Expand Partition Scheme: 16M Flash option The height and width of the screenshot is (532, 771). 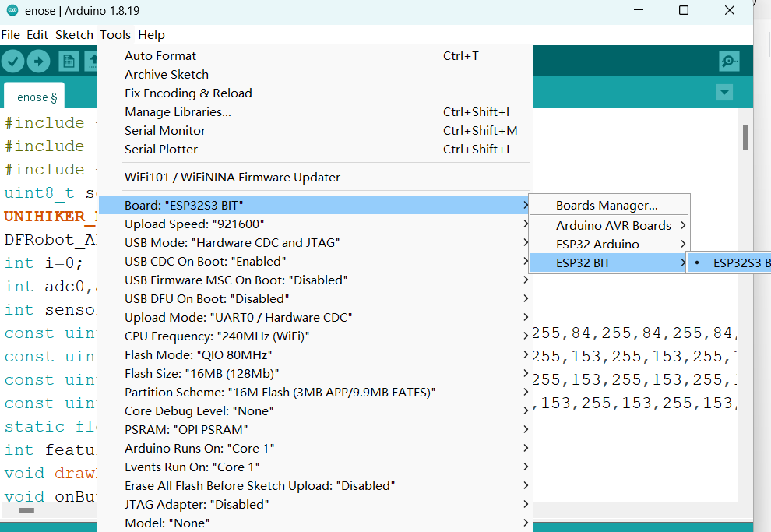click(315, 392)
